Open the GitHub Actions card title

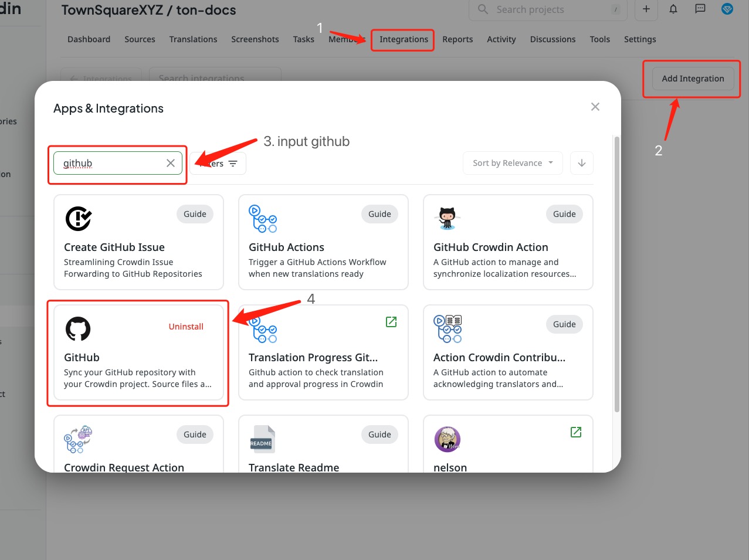(x=286, y=247)
